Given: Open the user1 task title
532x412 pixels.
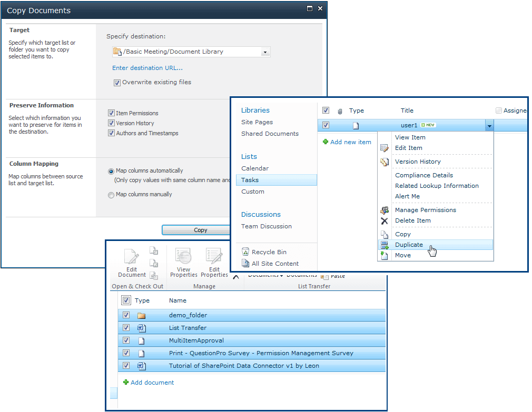Looking at the screenshot, I should (409, 125).
